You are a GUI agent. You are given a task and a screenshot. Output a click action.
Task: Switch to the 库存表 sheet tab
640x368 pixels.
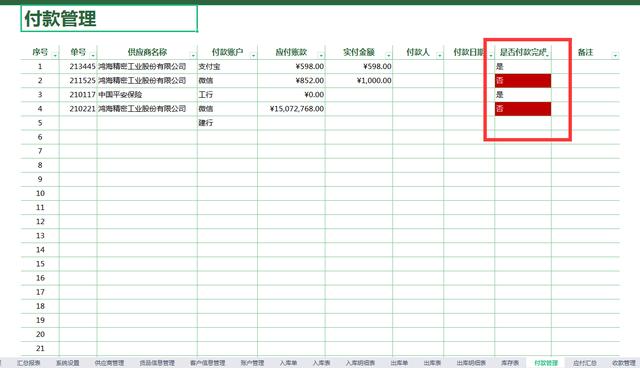(x=510, y=363)
